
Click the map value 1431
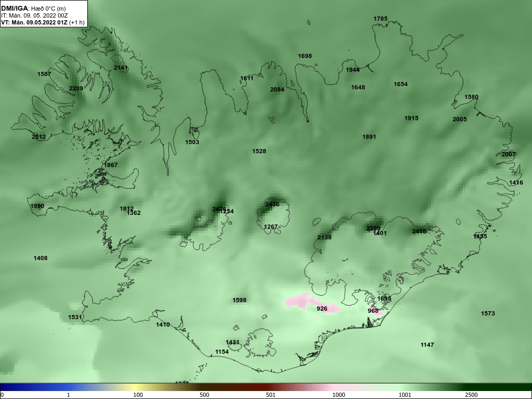click(232, 343)
